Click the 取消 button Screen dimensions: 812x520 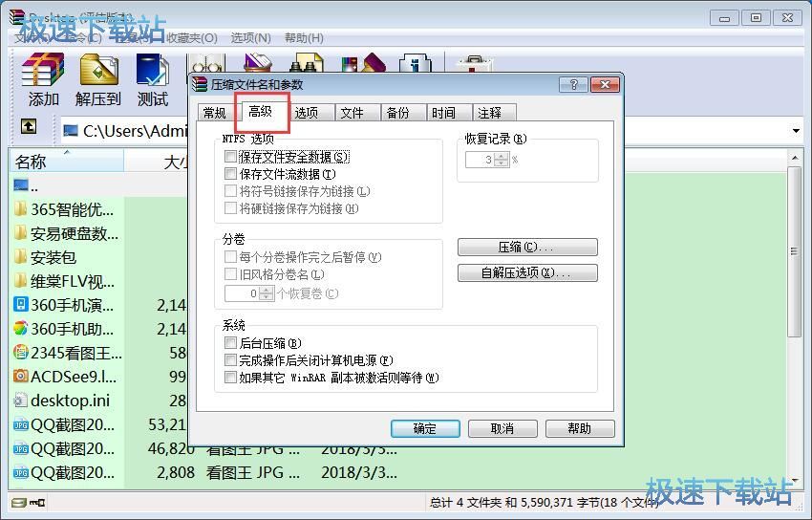pos(502,428)
